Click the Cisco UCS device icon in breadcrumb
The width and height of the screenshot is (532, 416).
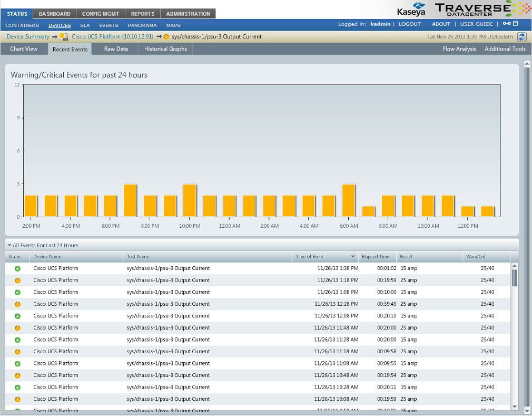pyautogui.click(x=64, y=36)
